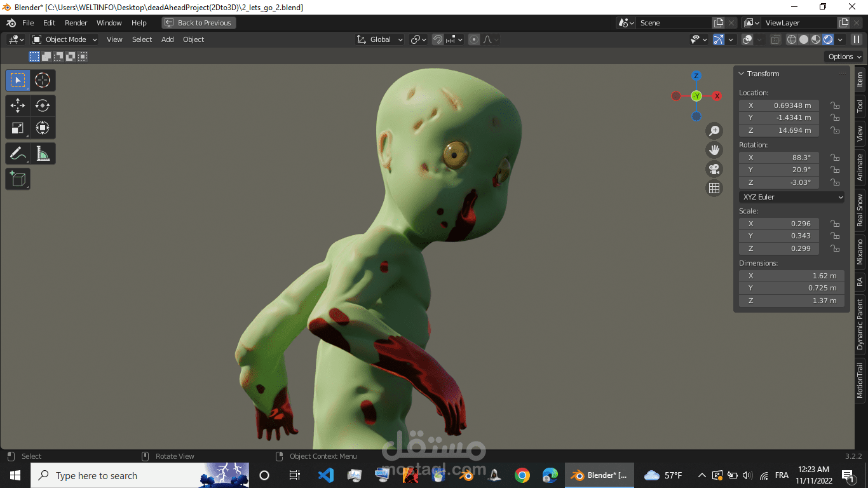Image resolution: width=868 pixels, height=488 pixels.
Task: Toggle lock for Scale Y
Action: pos(835,236)
